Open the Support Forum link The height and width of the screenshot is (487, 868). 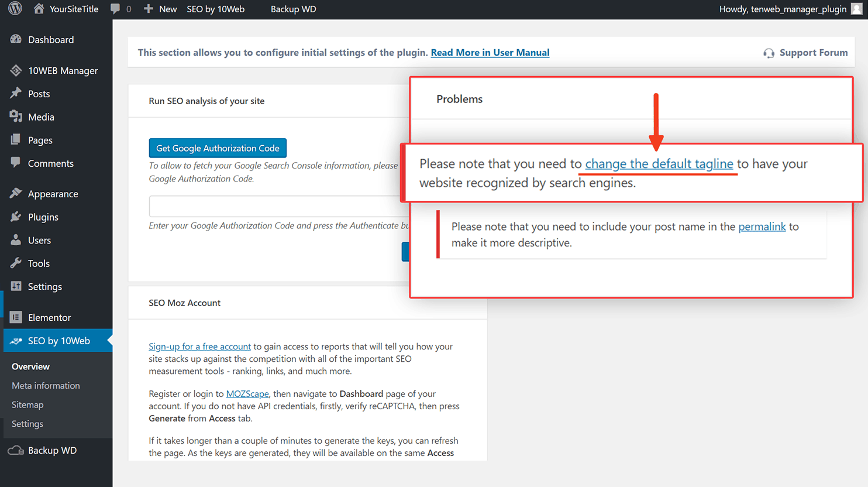(x=814, y=53)
